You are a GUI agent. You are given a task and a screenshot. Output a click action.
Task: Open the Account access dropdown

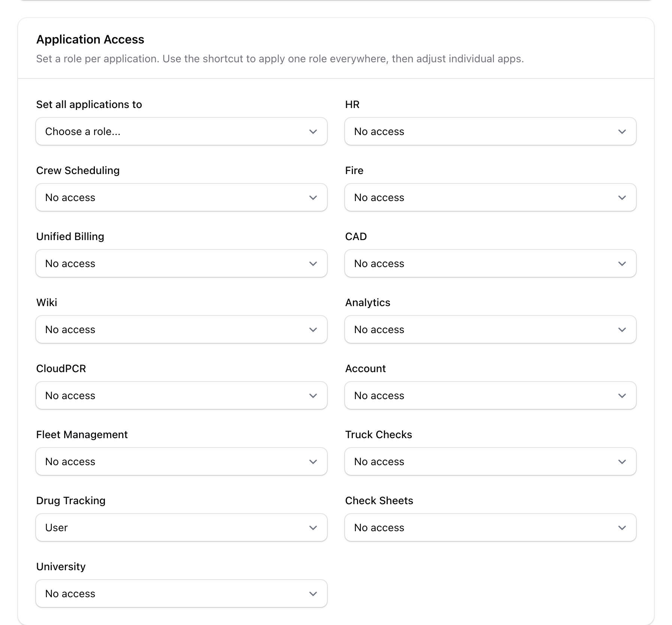click(x=490, y=395)
